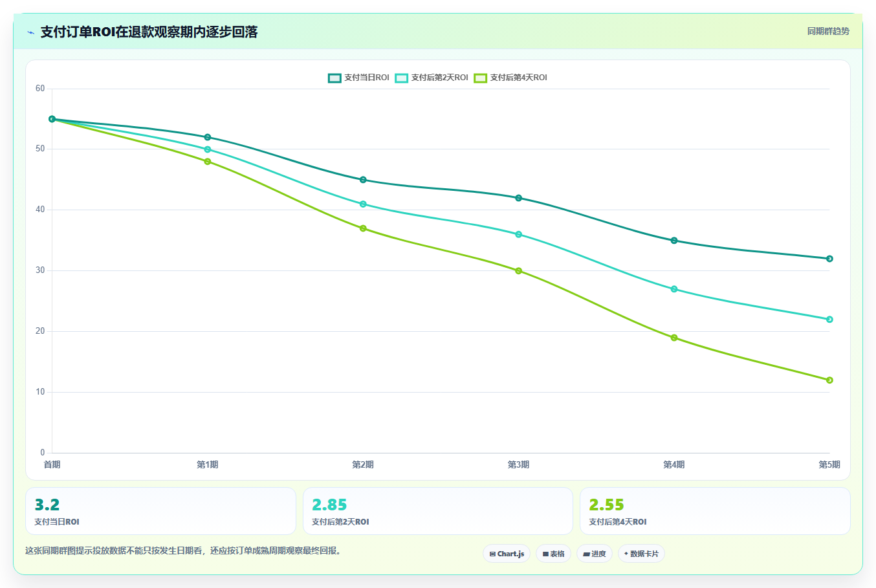Click the 支付后第4天ROI data point at 第1期
The image size is (876, 588).
208,162
